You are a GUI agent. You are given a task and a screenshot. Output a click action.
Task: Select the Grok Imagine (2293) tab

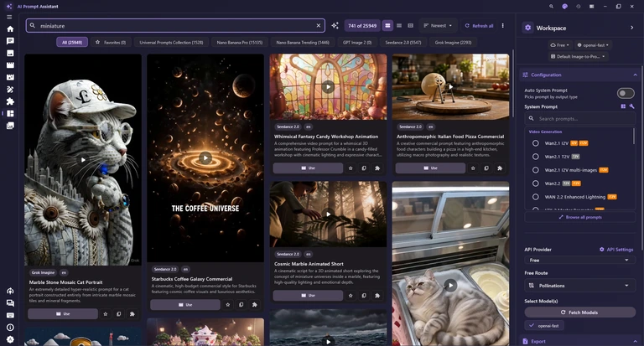[453, 42]
